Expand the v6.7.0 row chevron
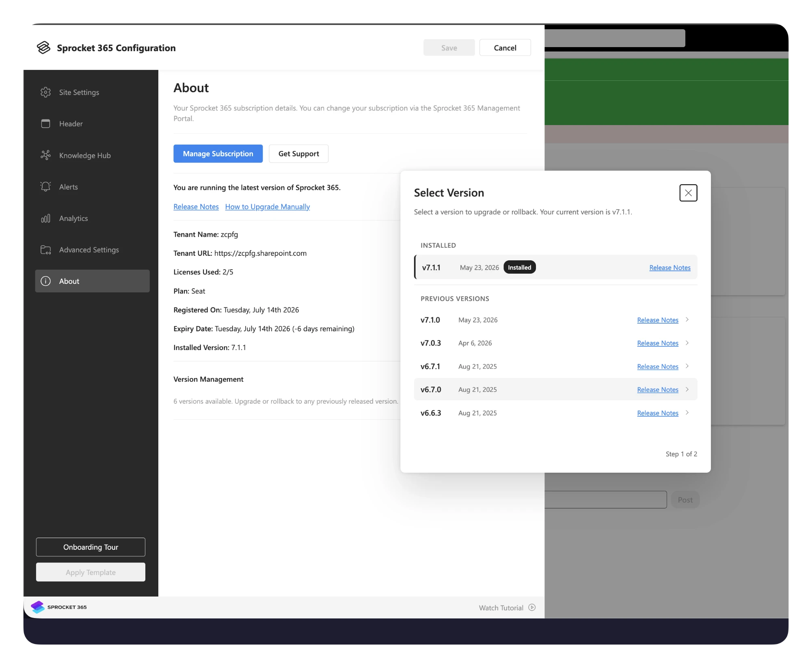This screenshot has height=668, width=812. (687, 389)
